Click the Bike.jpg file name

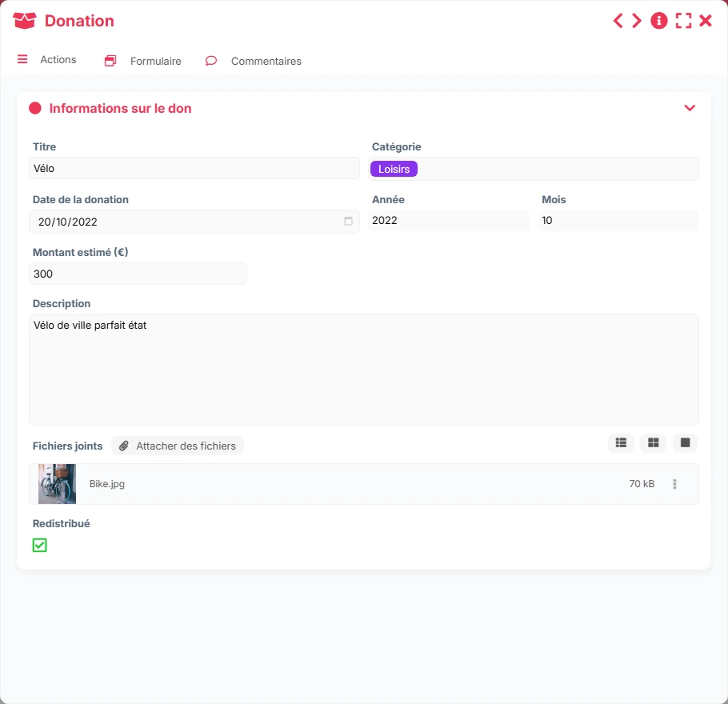click(x=106, y=484)
